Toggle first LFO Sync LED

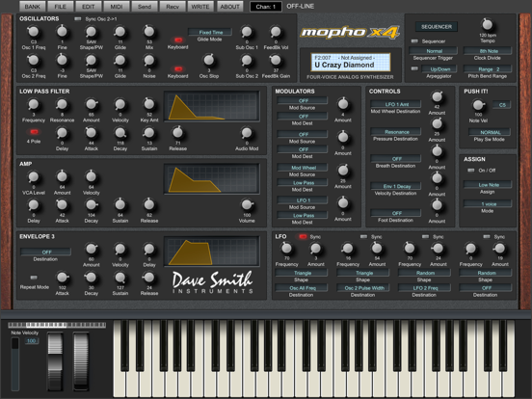303,236
